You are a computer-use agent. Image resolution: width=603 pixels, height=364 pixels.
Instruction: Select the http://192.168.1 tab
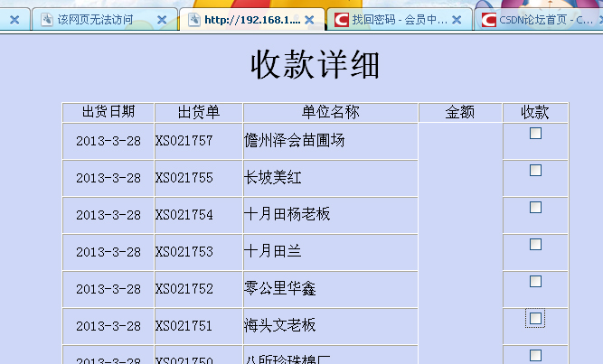(252, 19)
